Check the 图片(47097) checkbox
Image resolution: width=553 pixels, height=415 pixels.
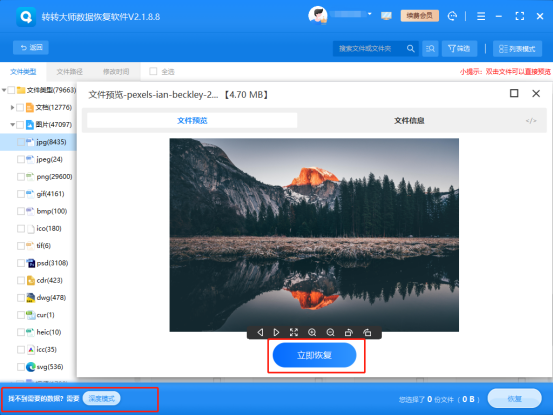pyautogui.click(x=20, y=125)
